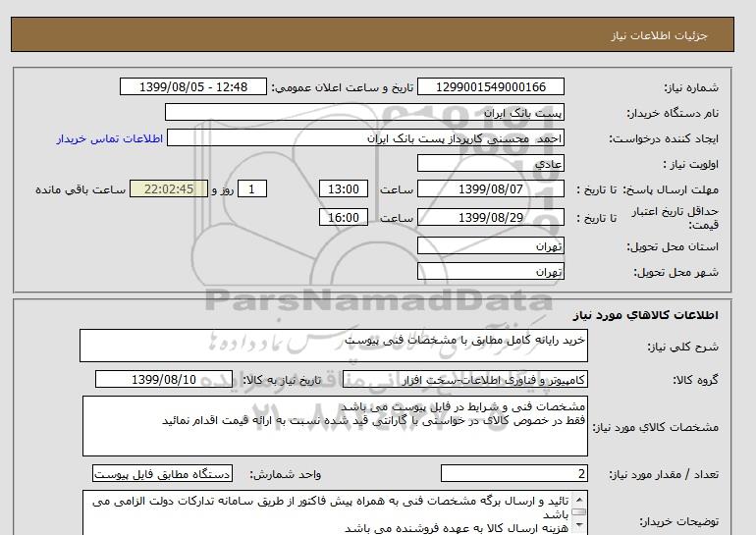The width and height of the screenshot is (756, 535).
Task: Click the header title جزئیات اطلاعات نیاز
Action: 659,35
